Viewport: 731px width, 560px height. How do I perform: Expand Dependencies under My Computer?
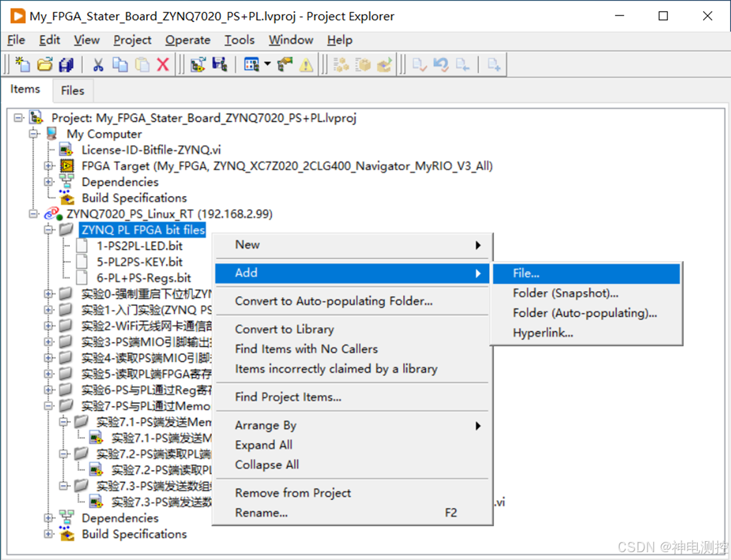tap(48, 182)
